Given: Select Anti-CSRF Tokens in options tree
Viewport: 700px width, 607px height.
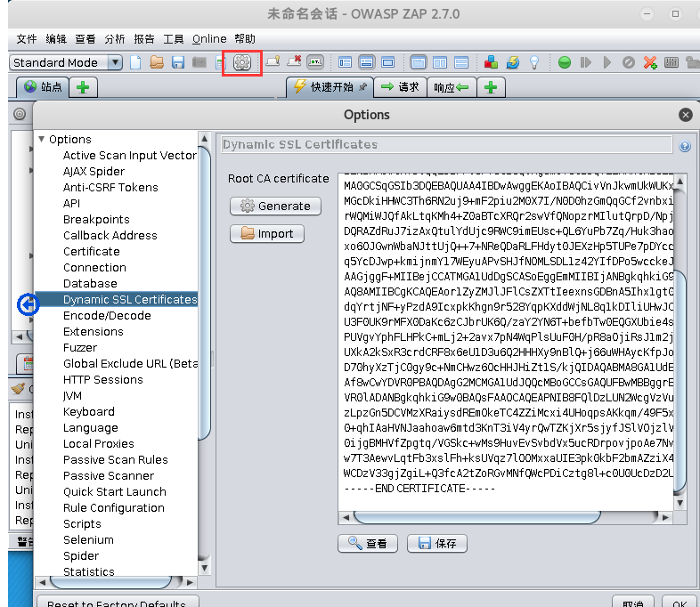Looking at the screenshot, I should tap(110, 187).
